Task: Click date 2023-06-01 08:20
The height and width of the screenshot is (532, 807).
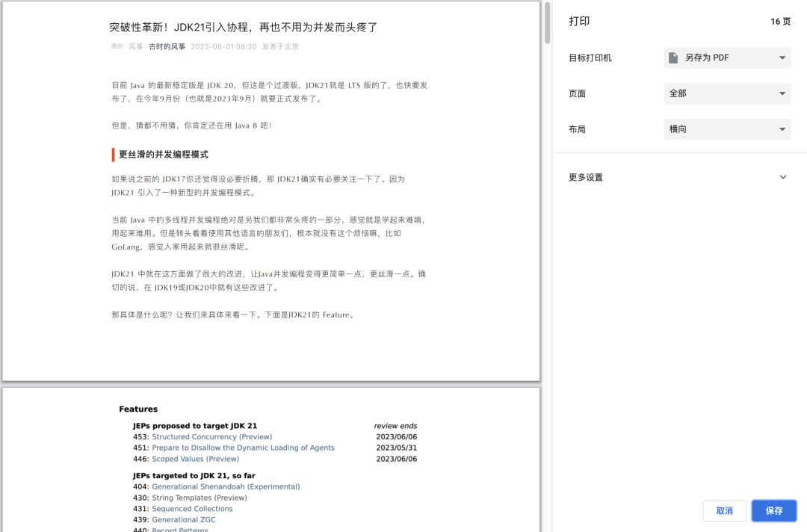Action: point(223,46)
